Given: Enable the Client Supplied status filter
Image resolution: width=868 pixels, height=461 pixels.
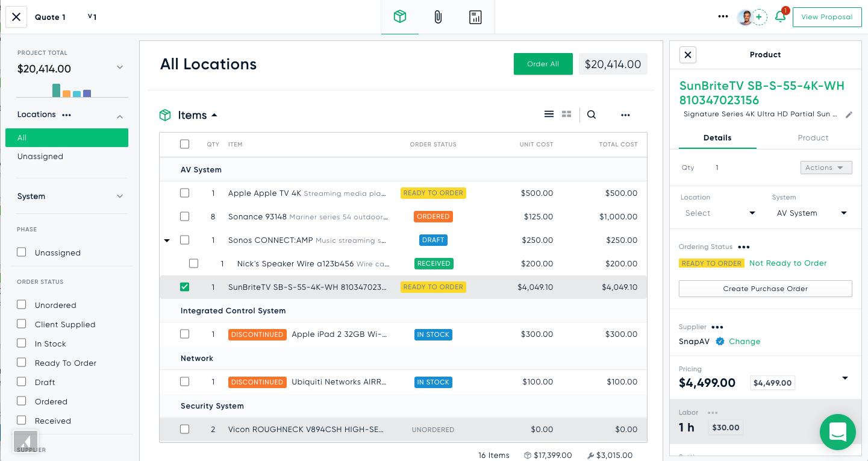Looking at the screenshot, I should click(x=22, y=324).
